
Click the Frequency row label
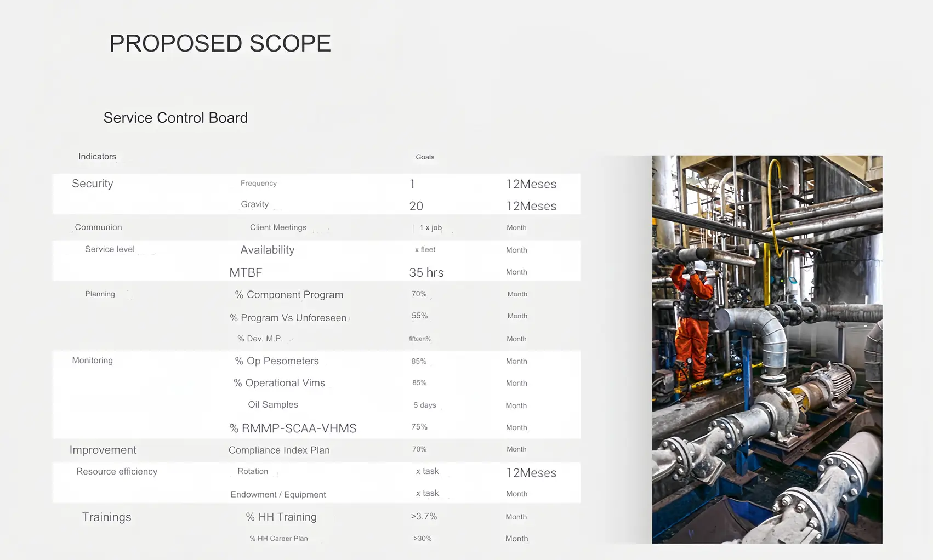pyautogui.click(x=259, y=183)
